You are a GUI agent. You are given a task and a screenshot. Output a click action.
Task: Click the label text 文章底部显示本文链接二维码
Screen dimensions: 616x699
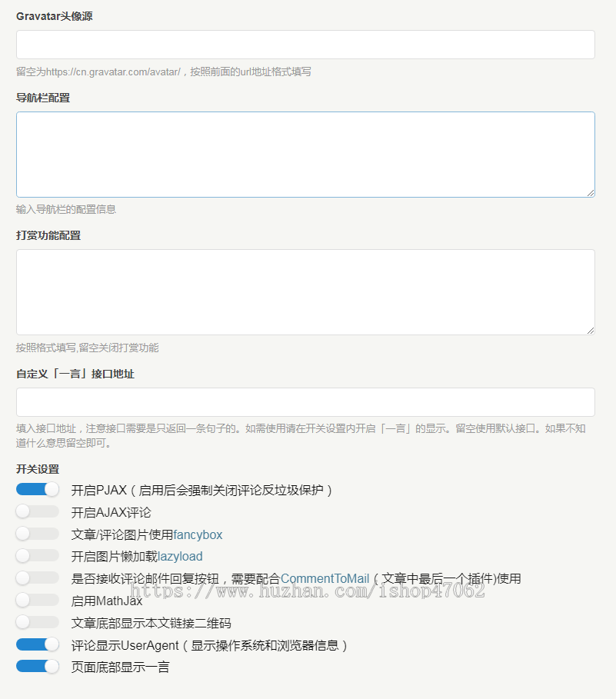pyautogui.click(x=151, y=623)
